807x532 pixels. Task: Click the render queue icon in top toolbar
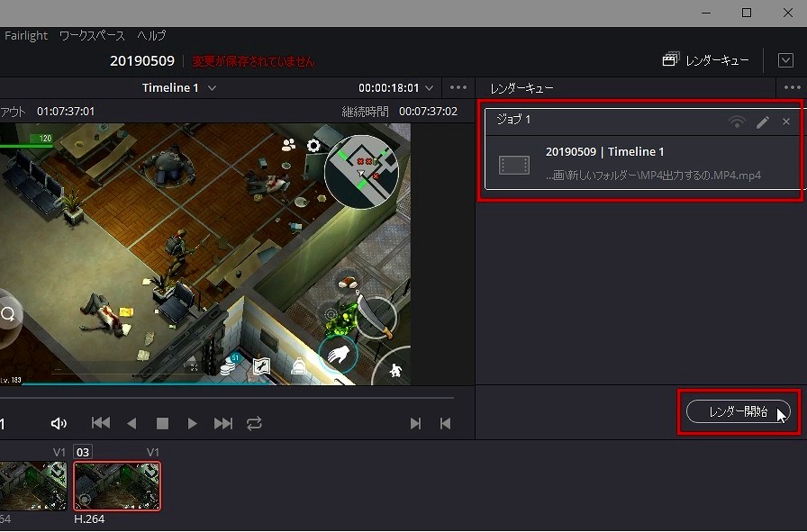[x=669, y=60]
